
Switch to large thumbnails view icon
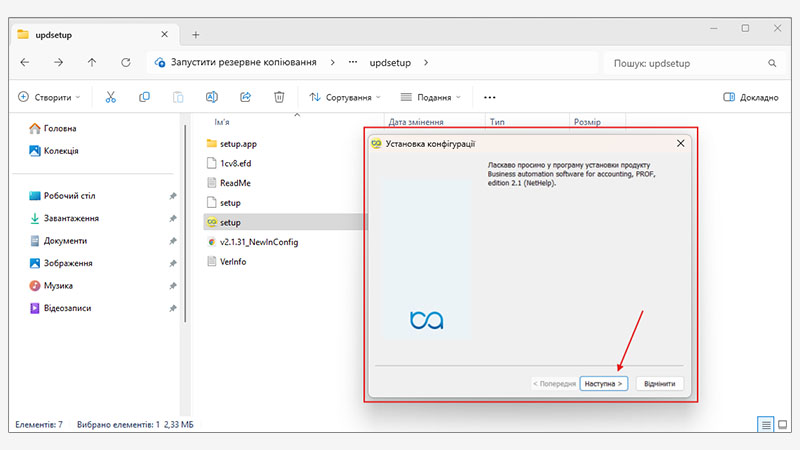coord(784,424)
